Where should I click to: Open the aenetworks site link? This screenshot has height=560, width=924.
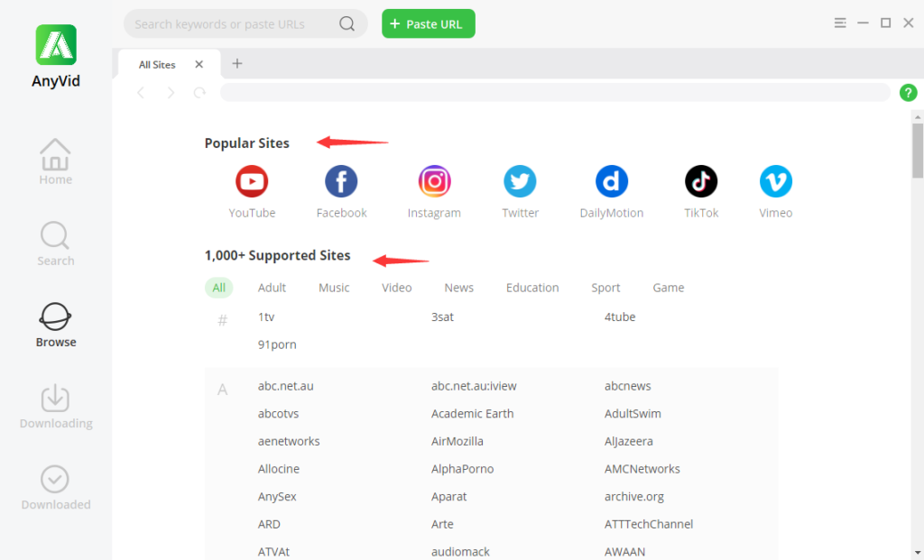coord(289,441)
